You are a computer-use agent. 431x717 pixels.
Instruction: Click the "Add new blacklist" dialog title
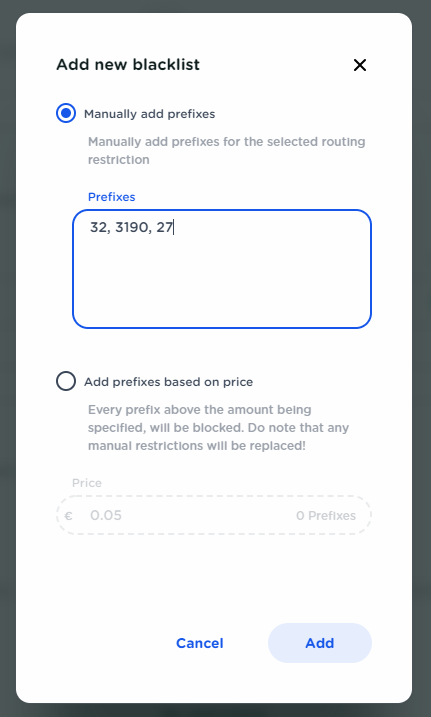[x=128, y=64]
